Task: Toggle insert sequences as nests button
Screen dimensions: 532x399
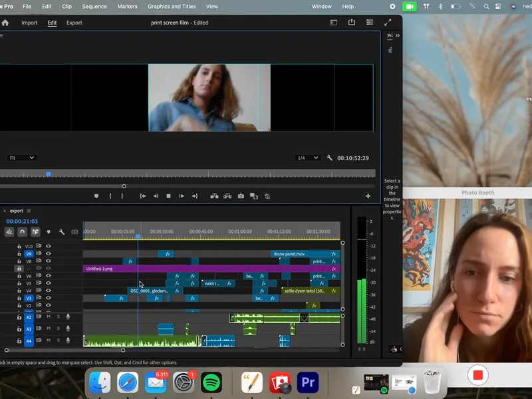Action: pyautogui.click(x=9, y=231)
